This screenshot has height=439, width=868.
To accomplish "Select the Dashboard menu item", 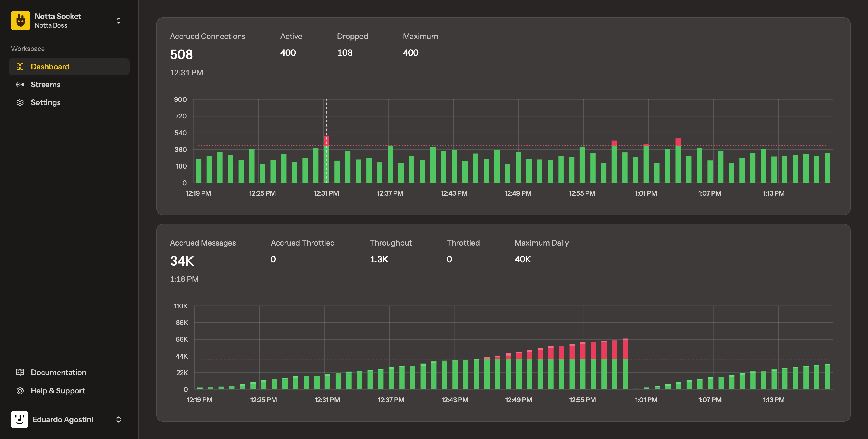I will tap(50, 67).
